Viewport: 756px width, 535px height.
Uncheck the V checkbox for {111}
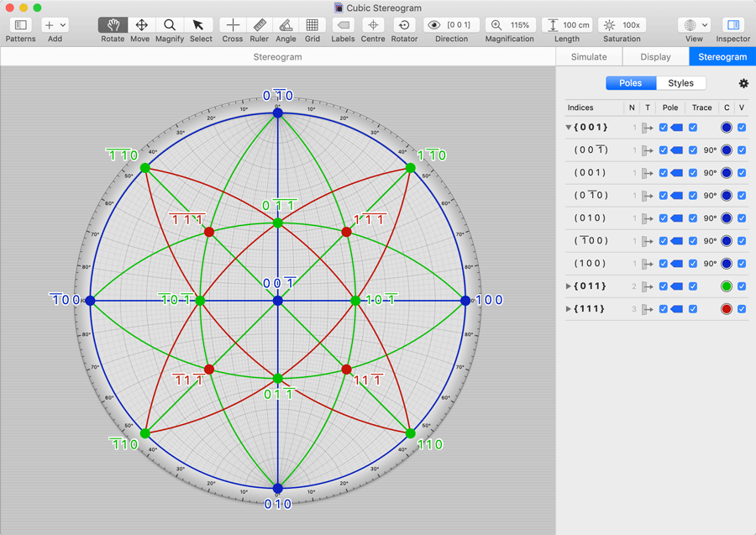742,309
